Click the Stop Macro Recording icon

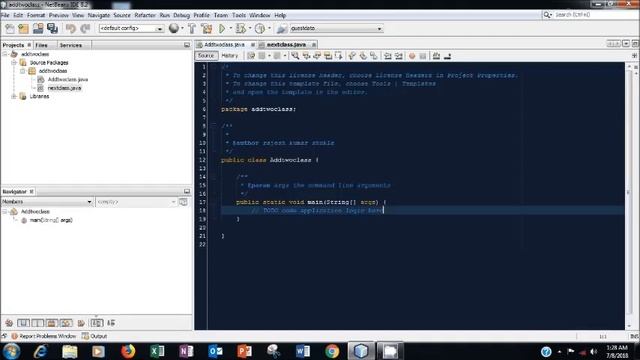point(422,56)
